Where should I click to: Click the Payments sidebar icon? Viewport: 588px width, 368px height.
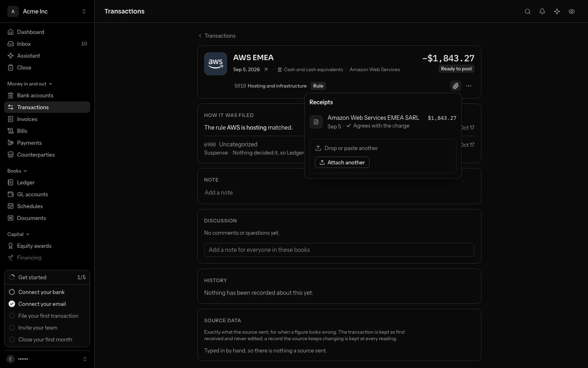[11, 143]
